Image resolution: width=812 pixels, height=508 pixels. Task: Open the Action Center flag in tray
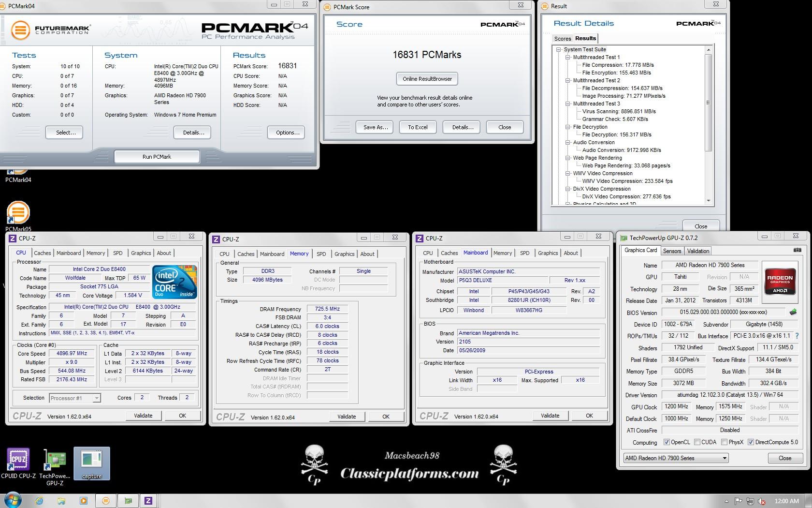(x=739, y=501)
